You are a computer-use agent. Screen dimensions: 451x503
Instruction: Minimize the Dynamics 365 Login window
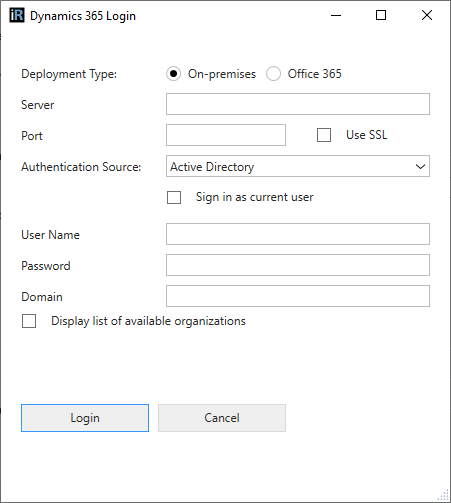point(336,15)
